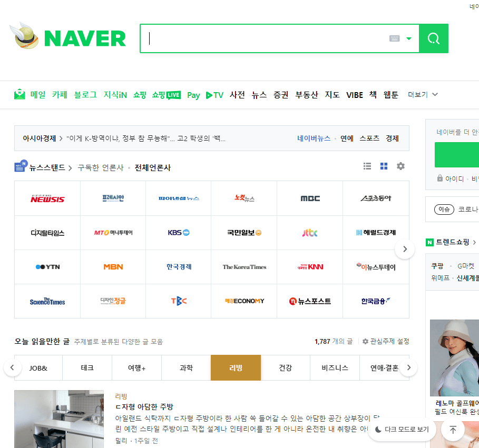
Task: Click the NAVER logo
Action: pyautogui.click(x=85, y=38)
